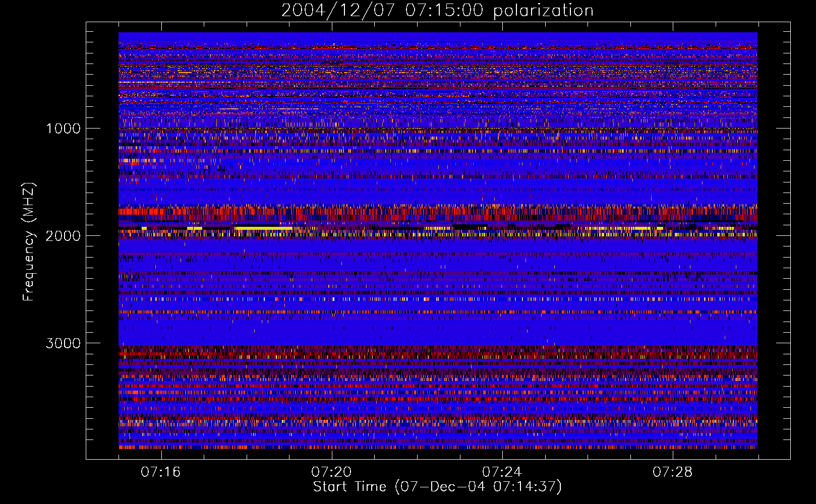Click the 'Frequency (MHZ)' axis label
816x504 pixels.
(29, 242)
